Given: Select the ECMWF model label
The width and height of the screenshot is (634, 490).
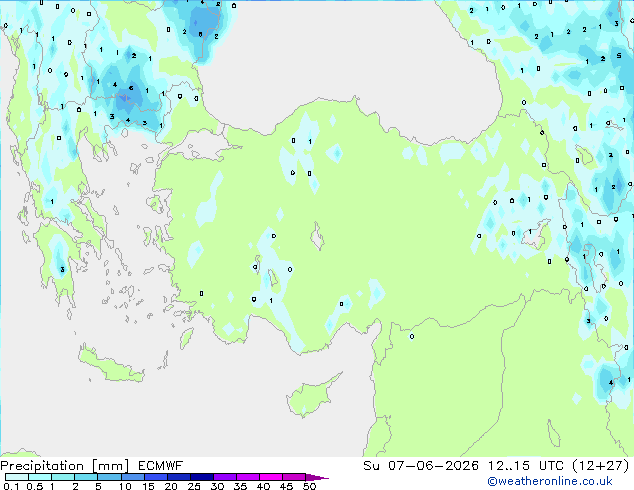Looking at the screenshot, I should (161, 466).
